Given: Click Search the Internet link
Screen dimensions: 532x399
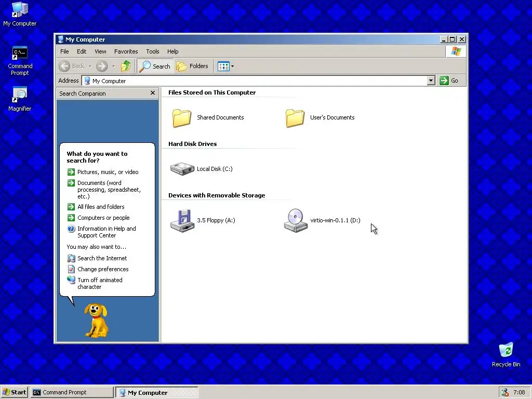Looking at the screenshot, I should pos(102,258).
